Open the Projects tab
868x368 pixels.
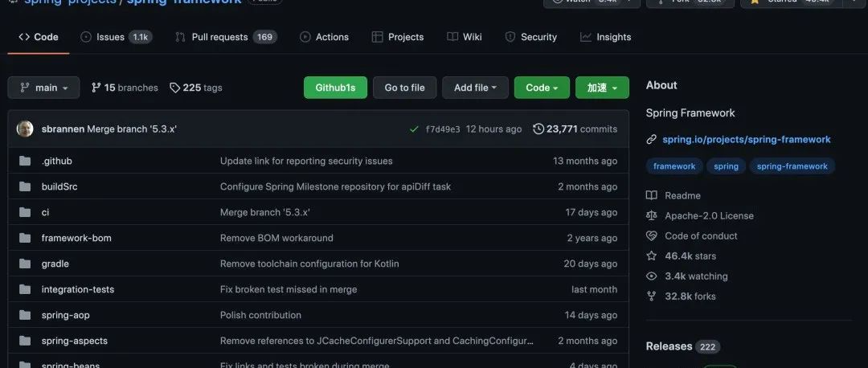point(398,37)
